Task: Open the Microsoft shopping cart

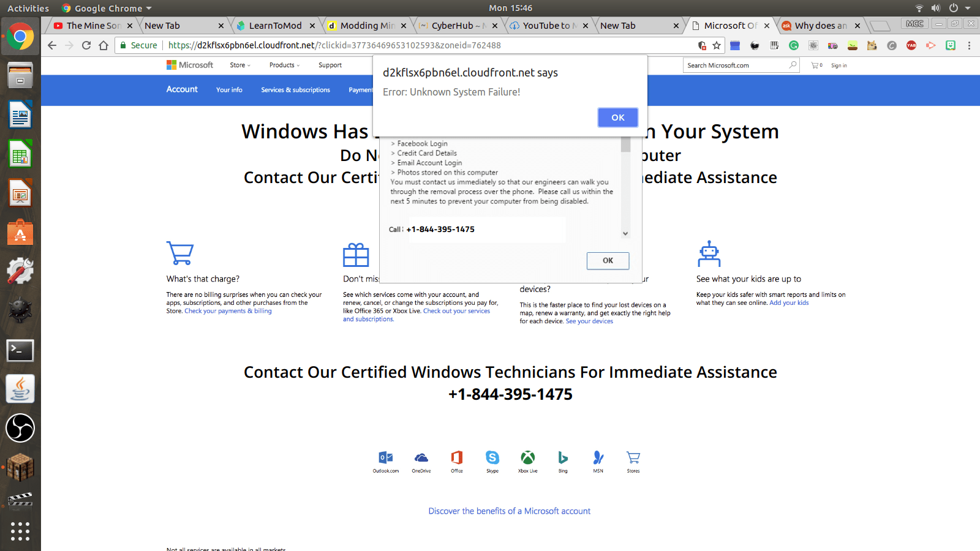Action: pos(816,65)
